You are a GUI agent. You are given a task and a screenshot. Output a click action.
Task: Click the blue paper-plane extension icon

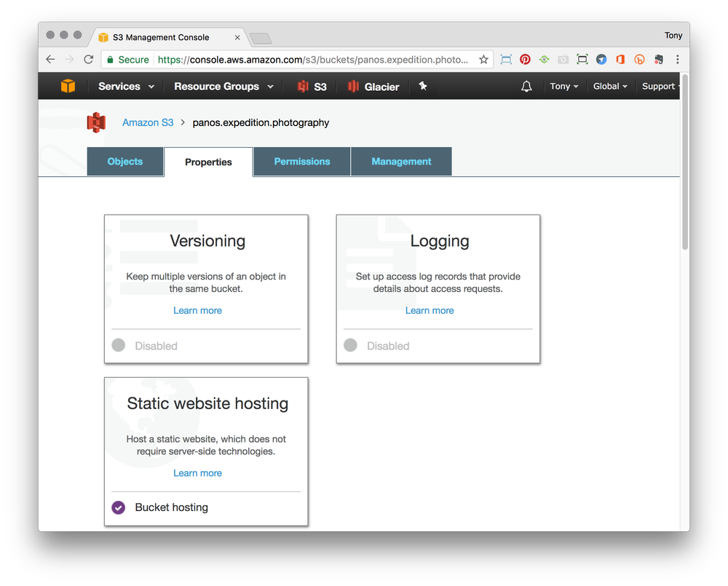click(601, 60)
